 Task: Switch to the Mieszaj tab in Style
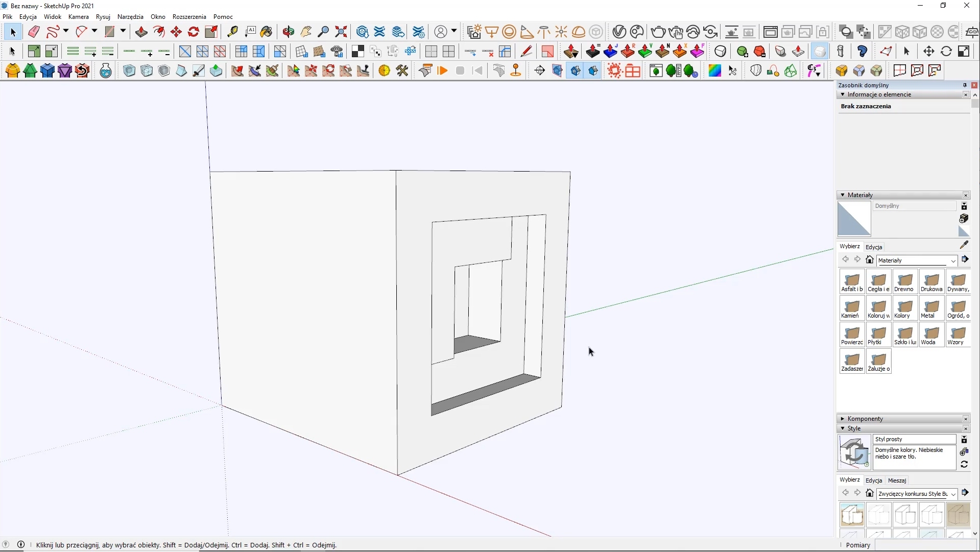[897, 481]
